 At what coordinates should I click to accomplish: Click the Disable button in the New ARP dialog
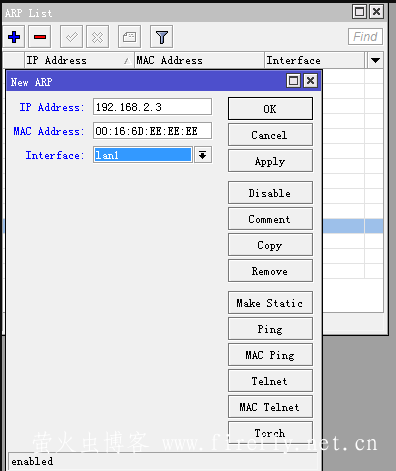(270, 193)
